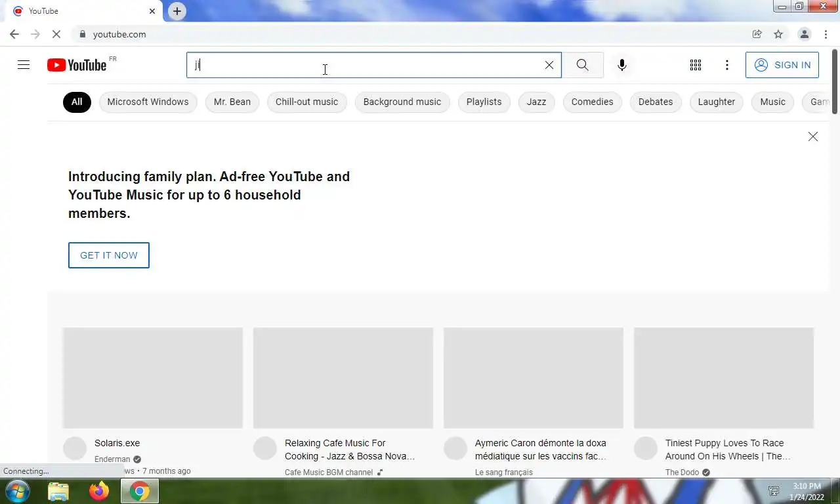Click into the YouTube search field
The height and width of the screenshot is (504, 840).
367,65
